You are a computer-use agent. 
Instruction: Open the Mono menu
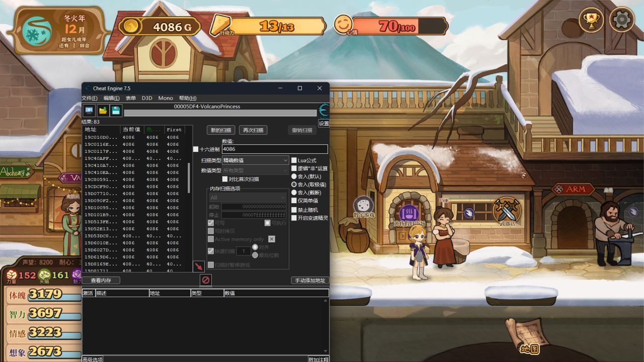[x=166, y=98]
